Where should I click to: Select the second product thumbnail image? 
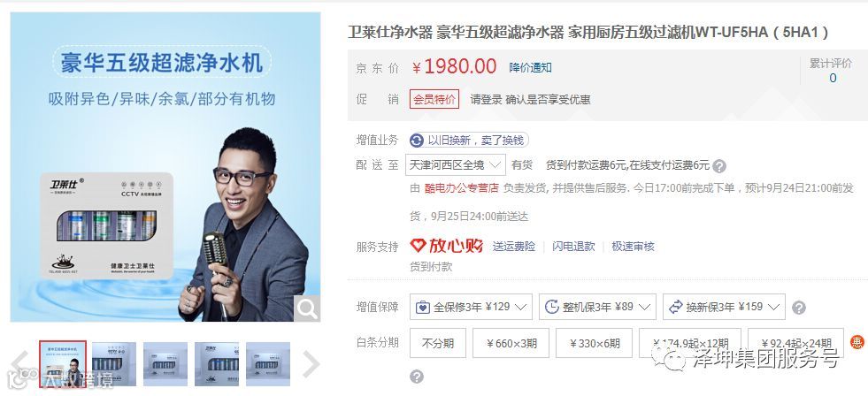click(x=114, y=364)
